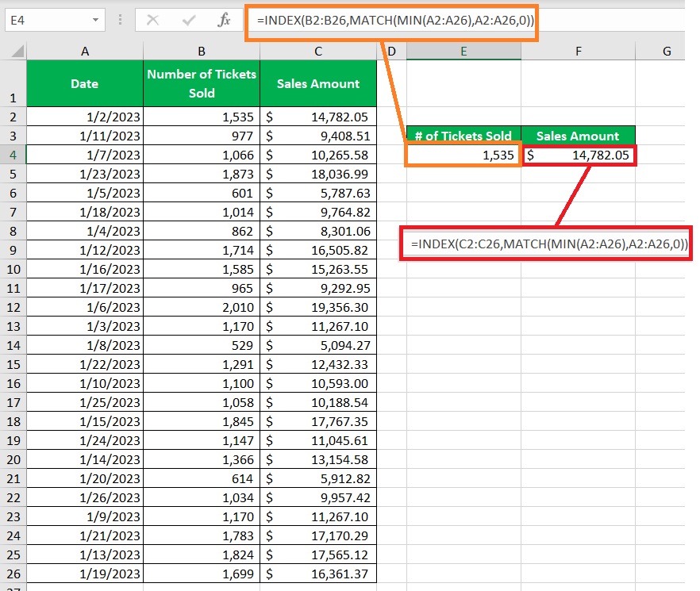Click Sales Amount header in column C
Viewport: 700px width, 591px height.
pos(317,83)
